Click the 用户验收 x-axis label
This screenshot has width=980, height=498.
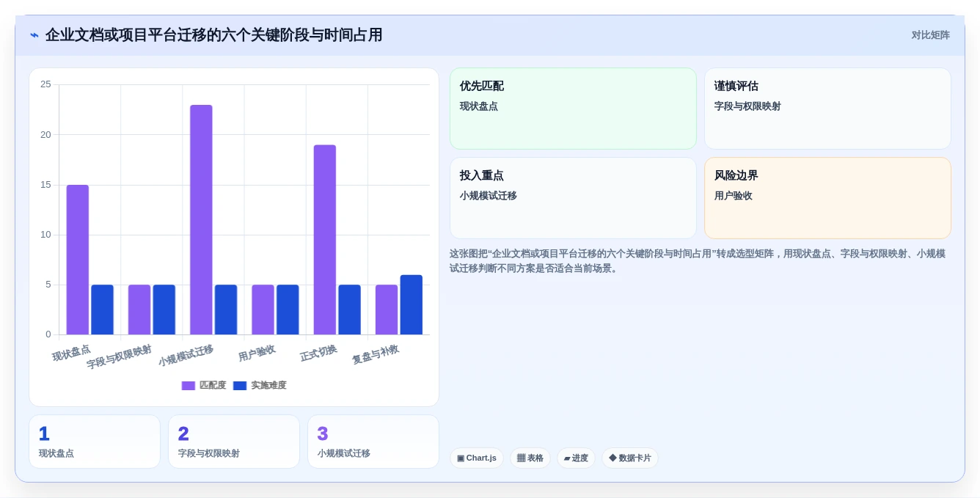tap(257, 353)
